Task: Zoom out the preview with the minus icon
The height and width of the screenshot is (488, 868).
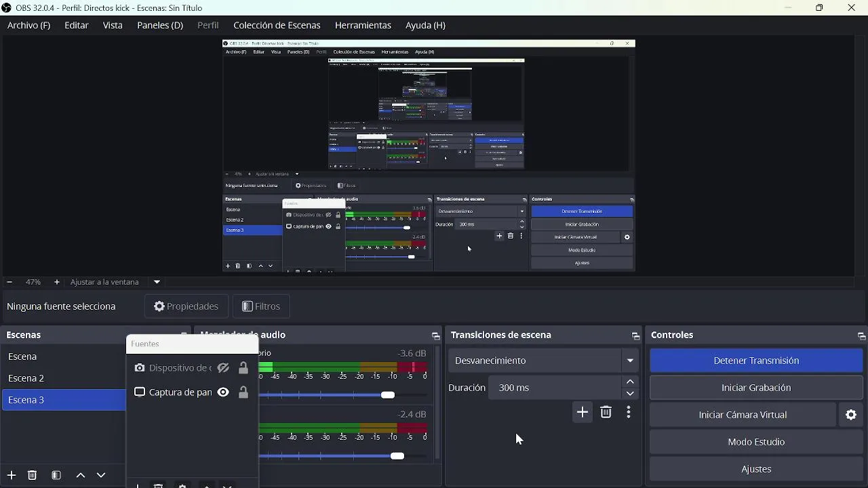Action: [9, 282]
